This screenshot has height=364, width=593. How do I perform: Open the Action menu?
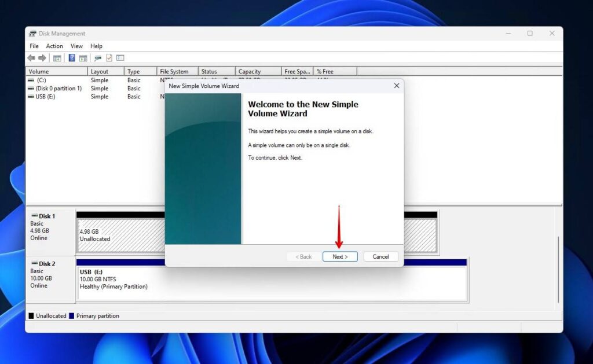pos(54,46)
